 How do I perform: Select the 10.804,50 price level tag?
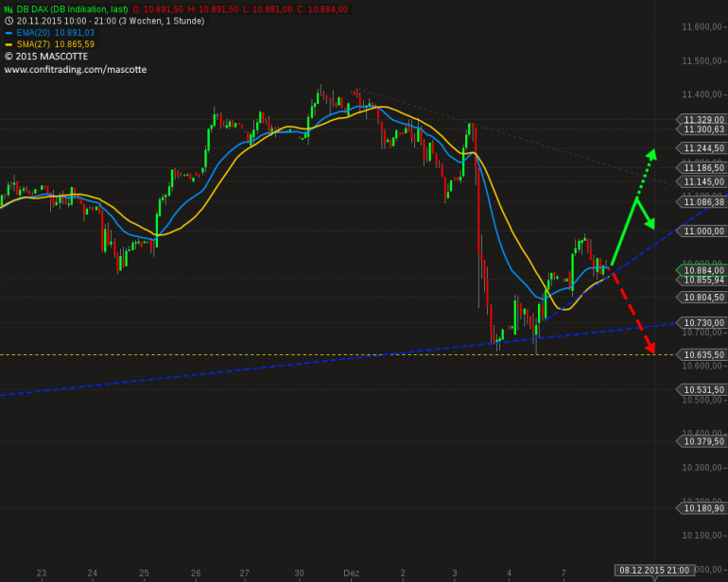(x=702, y=297)
